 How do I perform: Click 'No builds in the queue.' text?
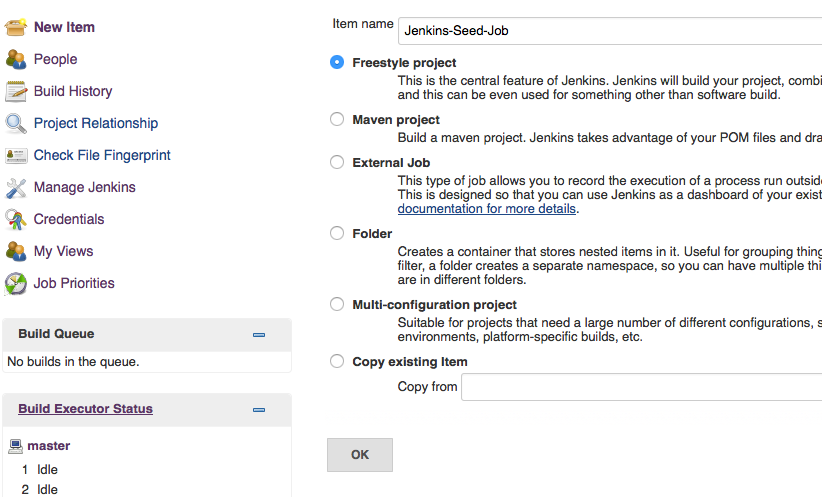click(x=73, y=362)
